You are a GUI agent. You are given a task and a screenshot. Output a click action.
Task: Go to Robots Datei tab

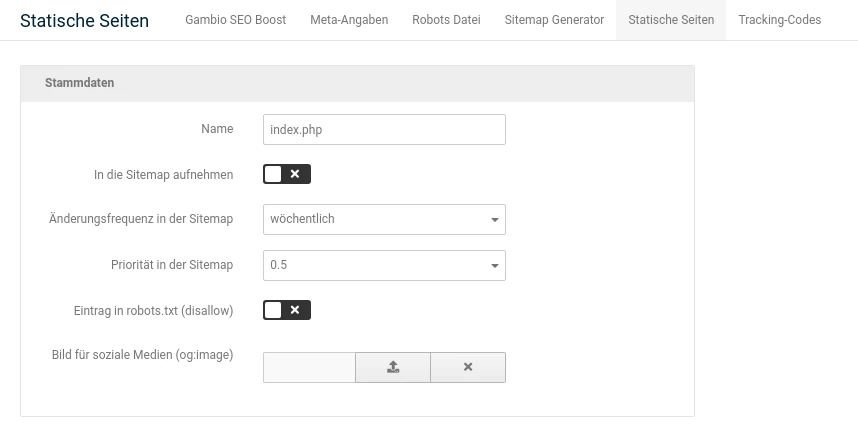coord(447,20)
